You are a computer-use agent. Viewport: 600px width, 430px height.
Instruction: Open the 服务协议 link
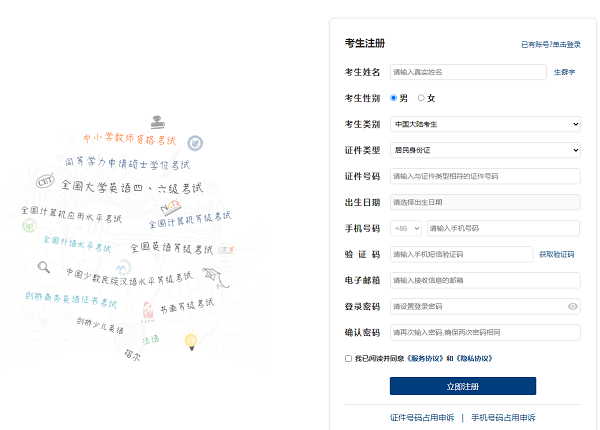tap(425, 358)
